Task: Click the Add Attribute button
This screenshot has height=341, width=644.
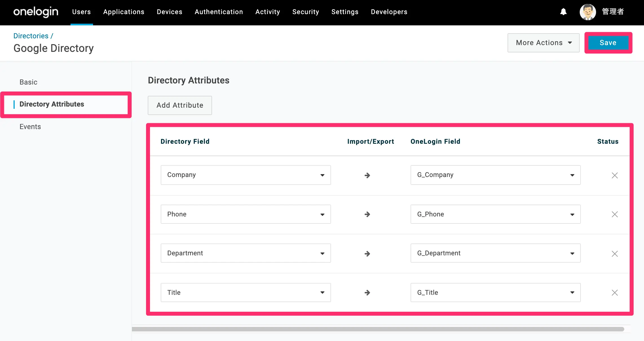Action: click(x=180, y=105)
